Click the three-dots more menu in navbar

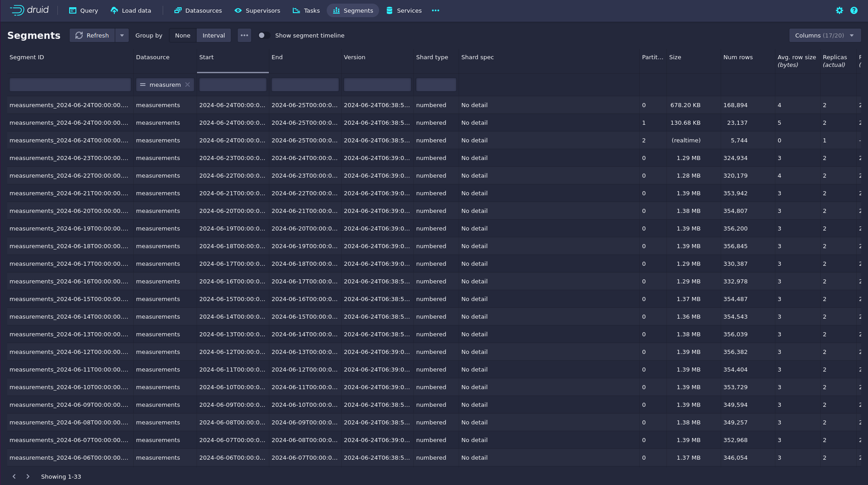pos(435,10)
